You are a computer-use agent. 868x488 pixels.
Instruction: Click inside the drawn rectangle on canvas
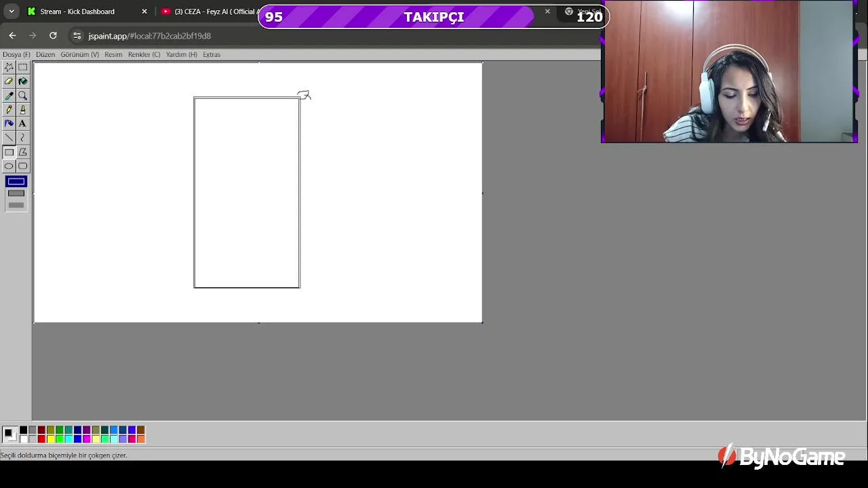(x=247, y=192)
